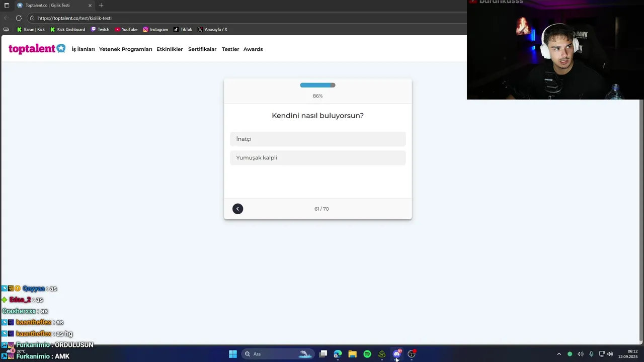Click the green status tray icon
Image resolution: width=644 pixels, height=362 pixels.
(570, 354)
